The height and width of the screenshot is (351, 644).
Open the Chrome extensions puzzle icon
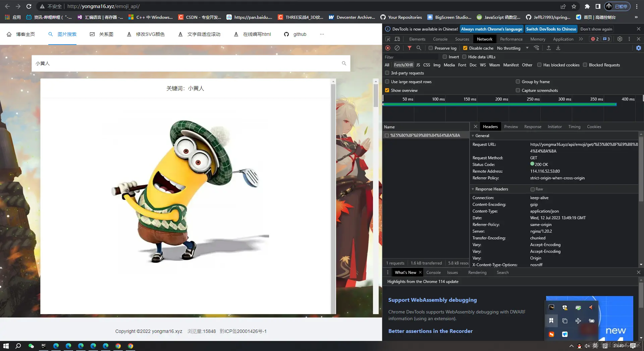tap(587, 6)
